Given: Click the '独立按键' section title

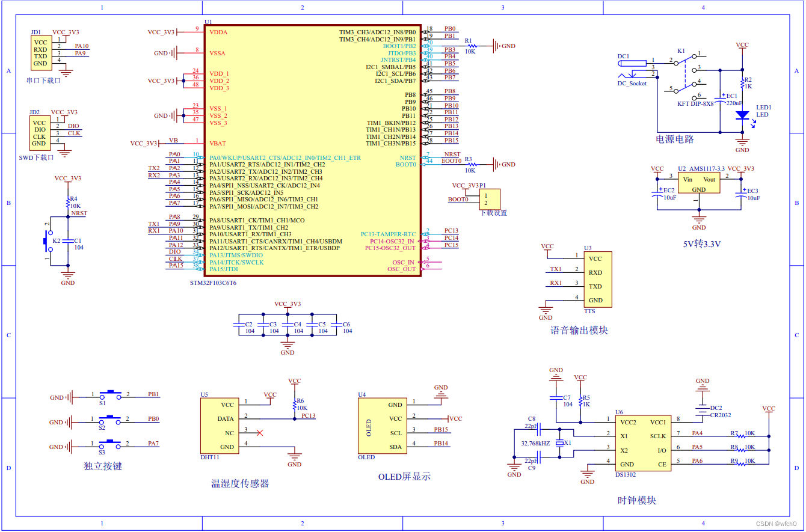Looking at the screenshot, I should tap(103, 466).
